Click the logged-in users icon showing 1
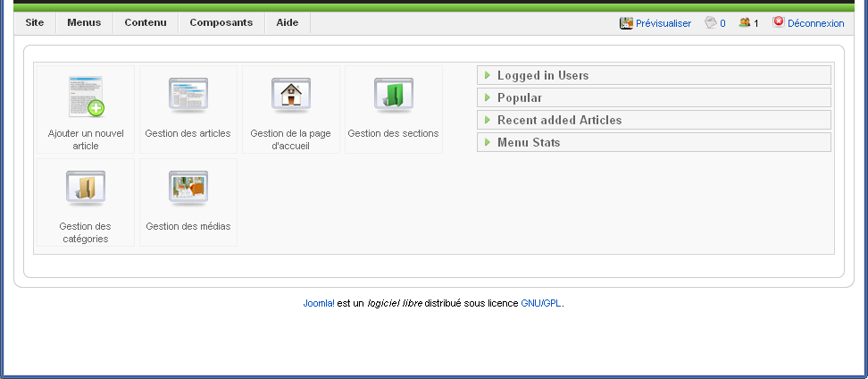The width and height of the screenshot is (868, 379). (744, 23)
